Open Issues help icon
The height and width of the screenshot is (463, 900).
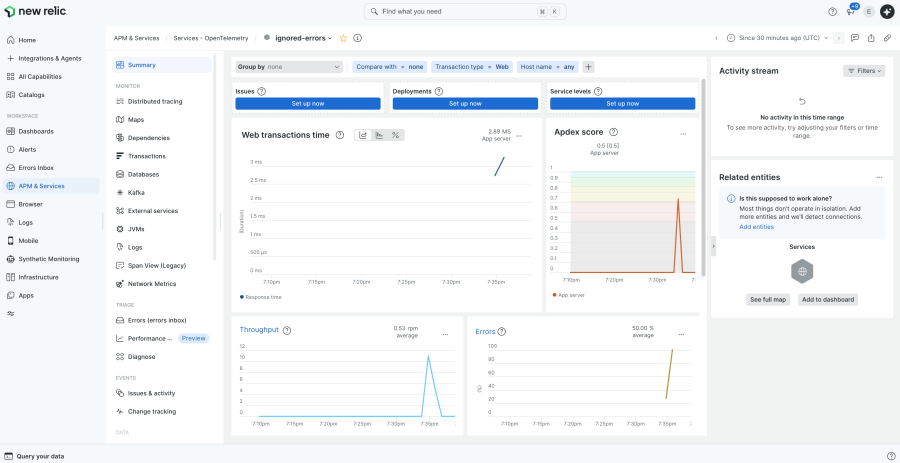click(262, 91)
